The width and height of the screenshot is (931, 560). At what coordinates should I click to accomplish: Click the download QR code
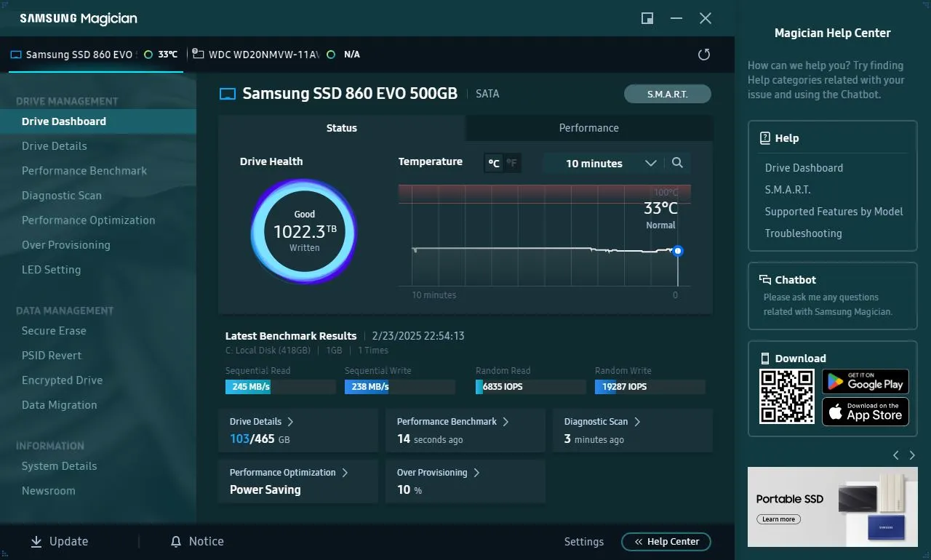point(787,396)
